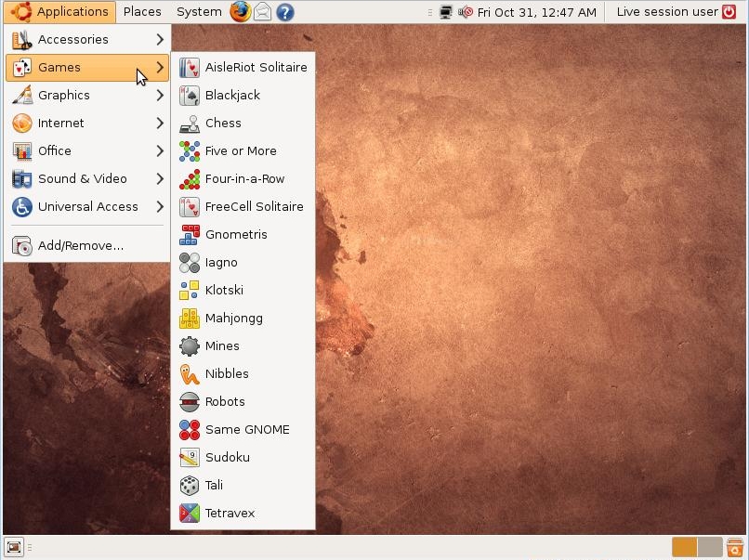
Task: Expand the Office submenu arrow
Action: point(160,150)
